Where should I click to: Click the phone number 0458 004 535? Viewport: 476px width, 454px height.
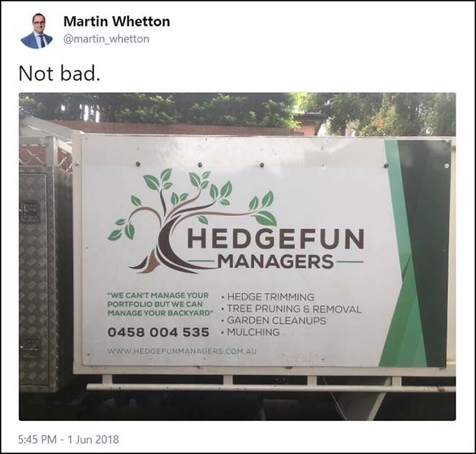(158, 332)
